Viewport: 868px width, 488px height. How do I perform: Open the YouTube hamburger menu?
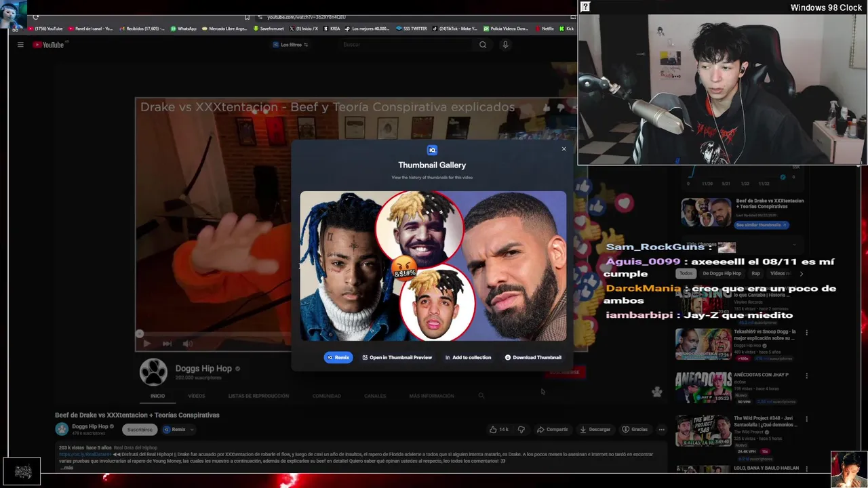20,45
